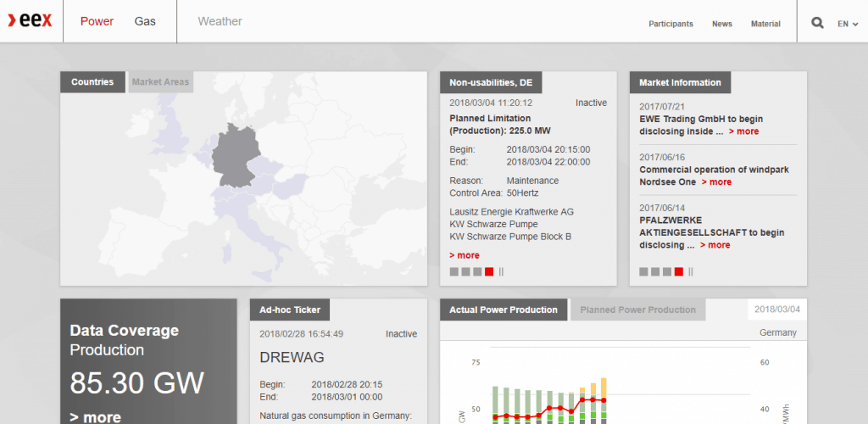Switch to Planned Power Production tab

[x=637, y=310]
